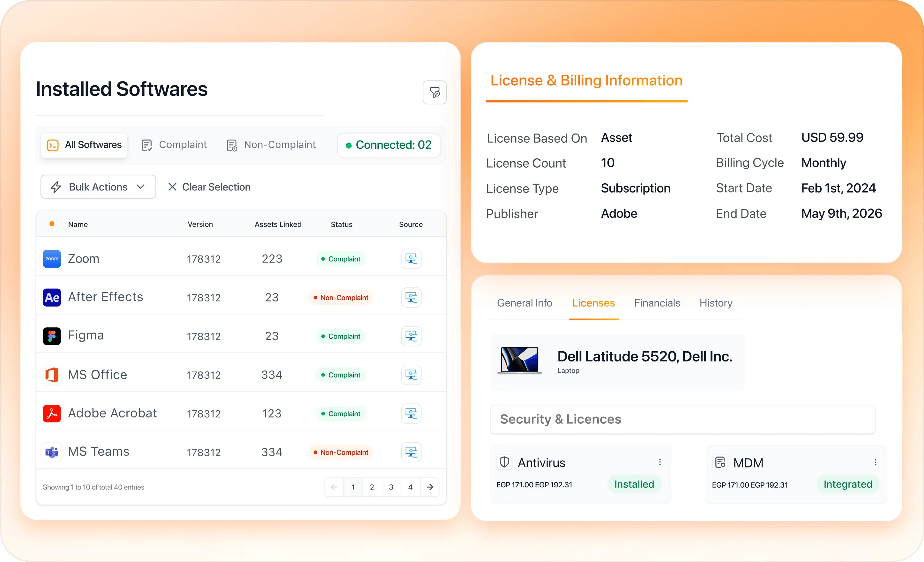Click the Non-Complaint badge in After Effects row
This screenshot has width=924, height=562.
[341, 297]
